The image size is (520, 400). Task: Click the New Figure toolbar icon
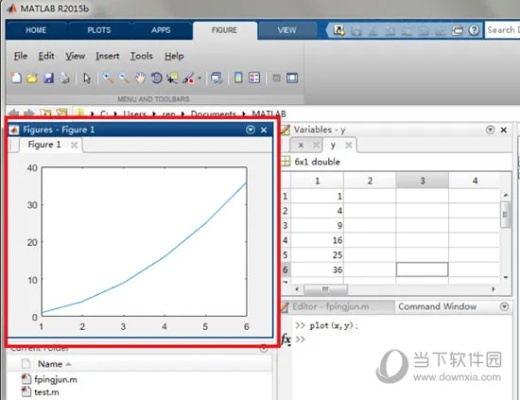[x=16, y=78]
